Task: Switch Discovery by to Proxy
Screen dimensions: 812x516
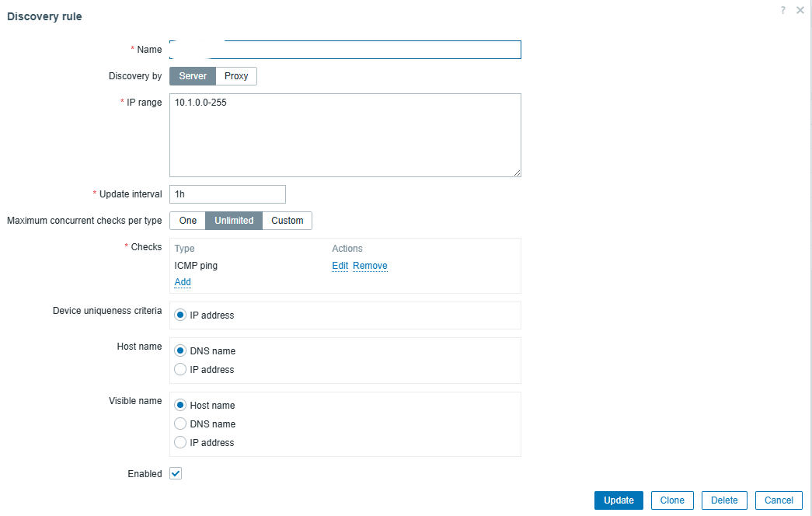Action: tap(236, 76)
